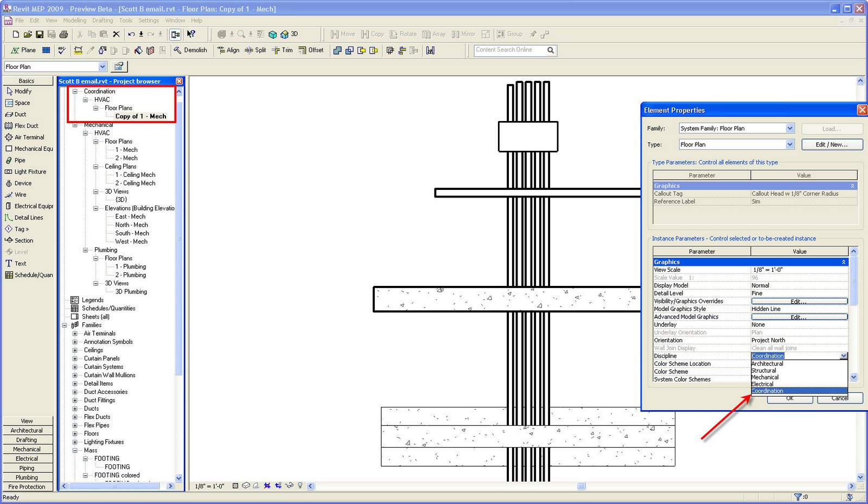The height and width of the screenshot is (504, 868).
Task: Select the Trim tool
Action: 282,50
